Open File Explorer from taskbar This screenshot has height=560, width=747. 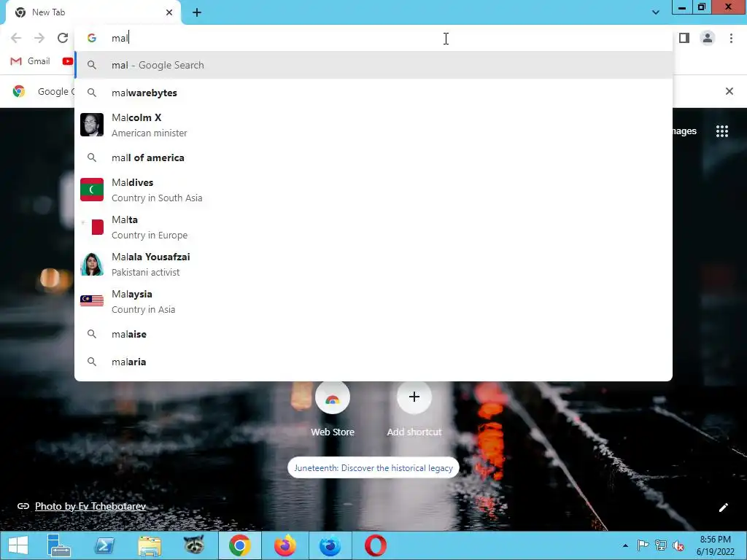(150, 545)
